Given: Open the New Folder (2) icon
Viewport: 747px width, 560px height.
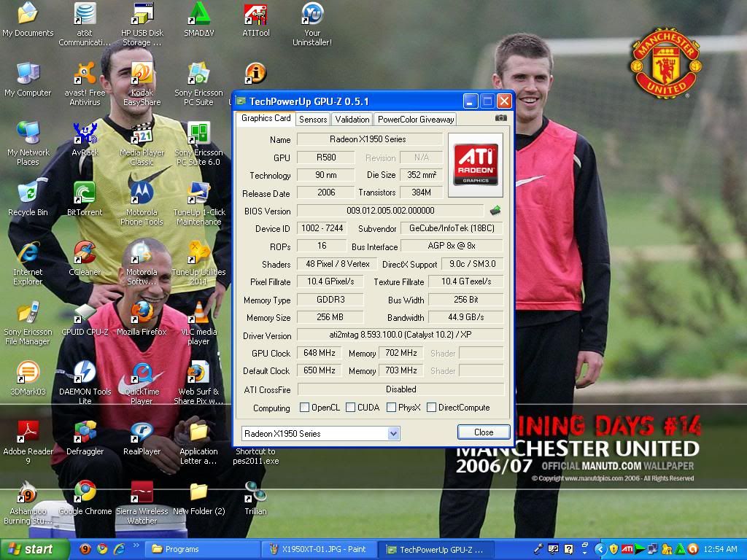Looking at the screenshot, I should pos(198,498).
